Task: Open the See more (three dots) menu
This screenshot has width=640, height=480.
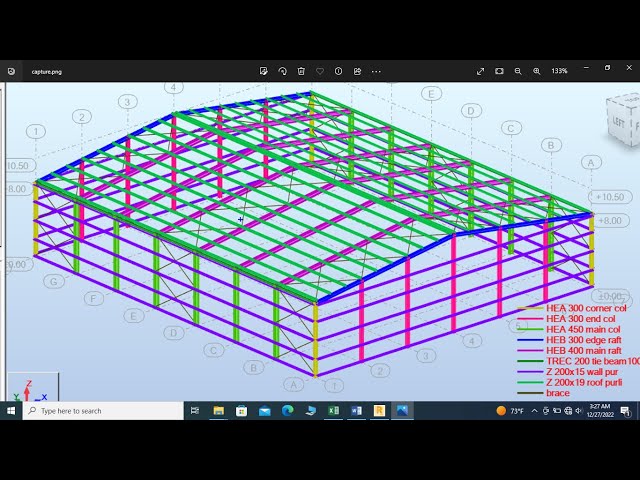Action: (x=376, y=71)
